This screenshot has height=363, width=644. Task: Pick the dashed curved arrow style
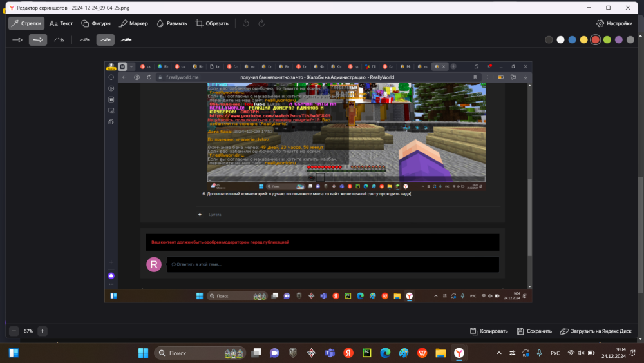tap(59, 40)
